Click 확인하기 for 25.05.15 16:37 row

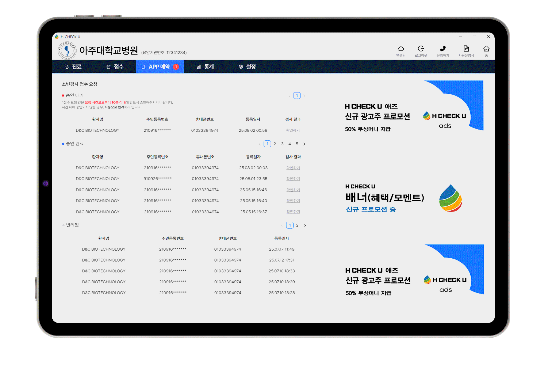(293, 212)
